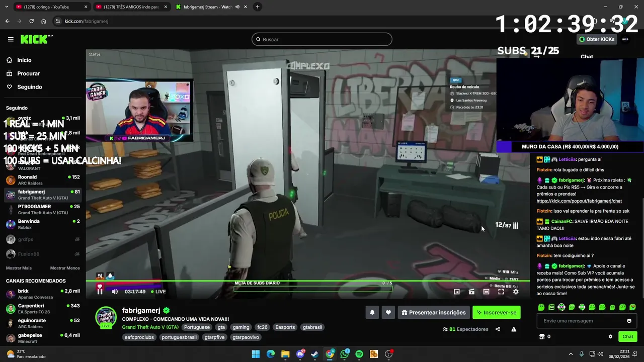Pause the live stream playback
Screen dimensions: 644x362
[100, 291]
